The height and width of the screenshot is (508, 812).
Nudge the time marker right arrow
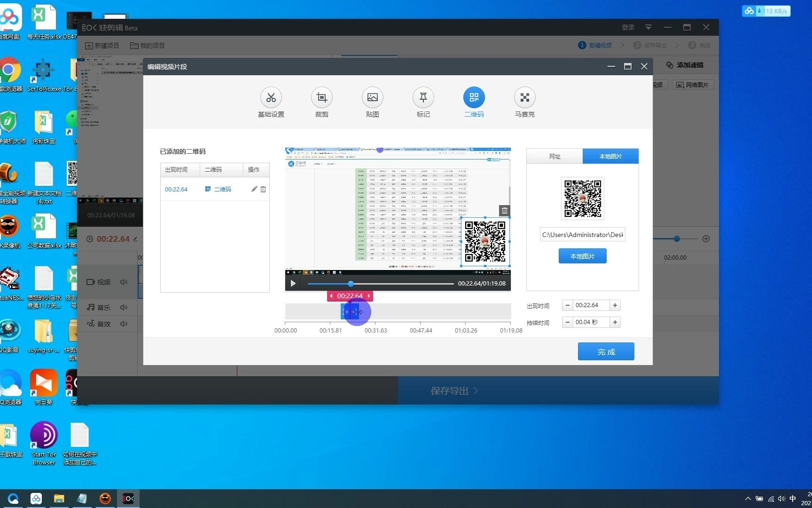click(x=369, y=296)
